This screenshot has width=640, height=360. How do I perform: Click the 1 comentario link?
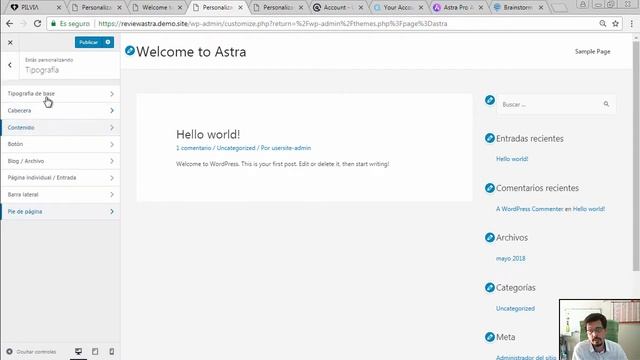click(193, 148)
